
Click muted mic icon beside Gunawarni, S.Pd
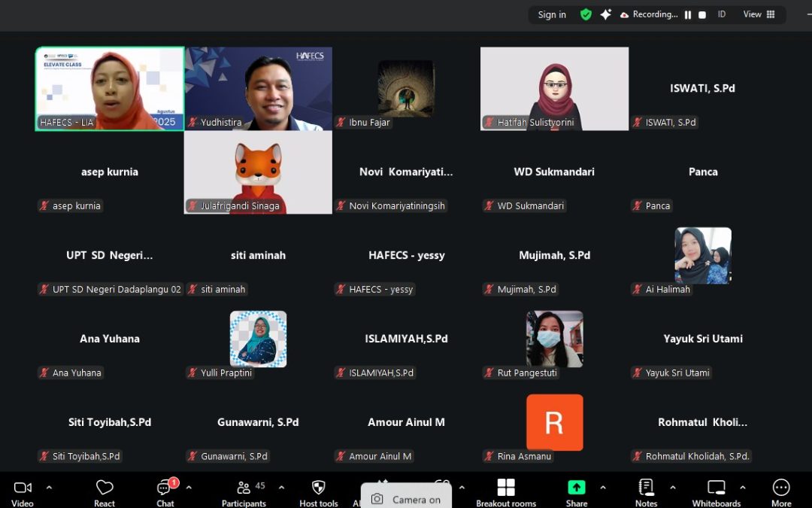click(192, 456)
